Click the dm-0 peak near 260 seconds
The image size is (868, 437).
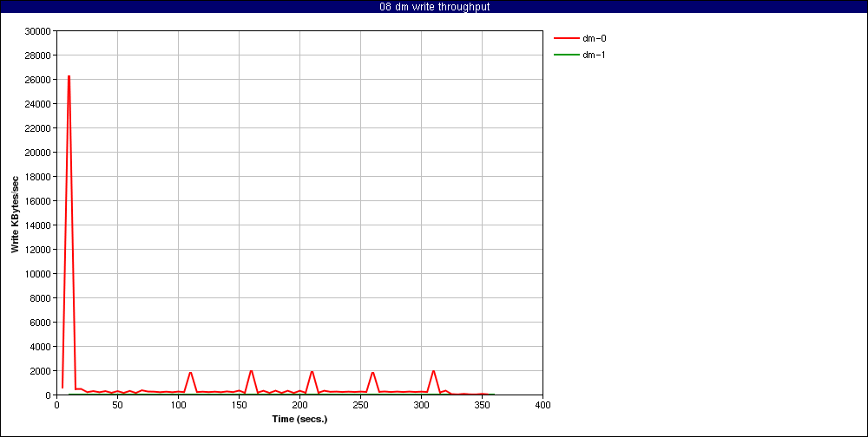(x=373, y=372)
